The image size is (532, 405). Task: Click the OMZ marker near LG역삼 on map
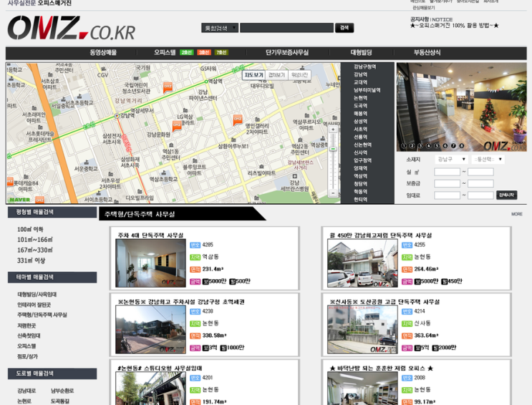pos(177,125)
